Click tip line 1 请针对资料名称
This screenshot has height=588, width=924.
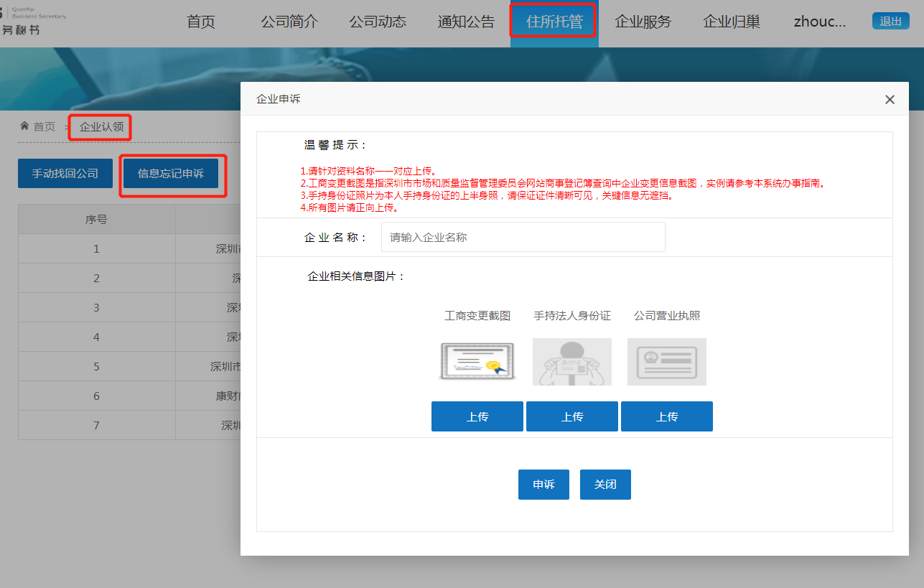(369, 172)
